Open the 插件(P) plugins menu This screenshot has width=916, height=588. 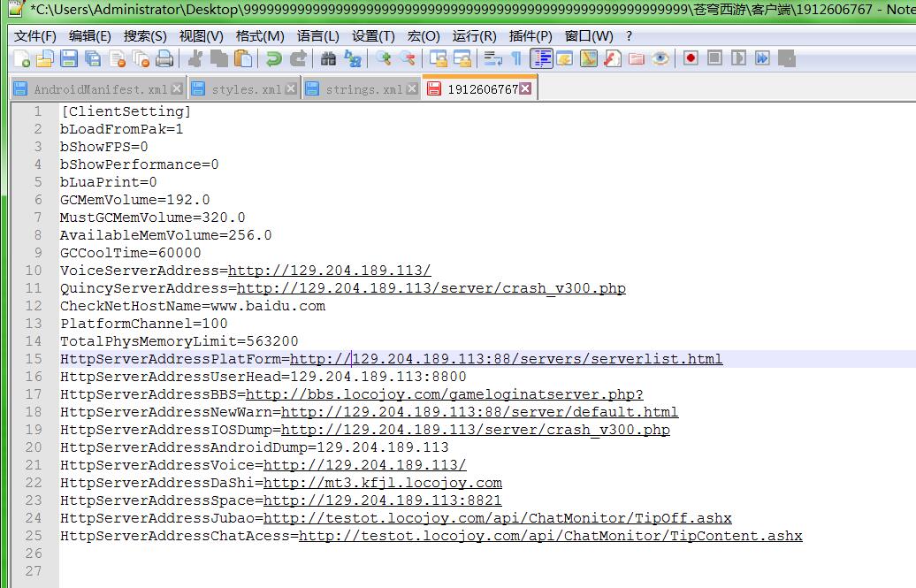(x=531, y=36)
